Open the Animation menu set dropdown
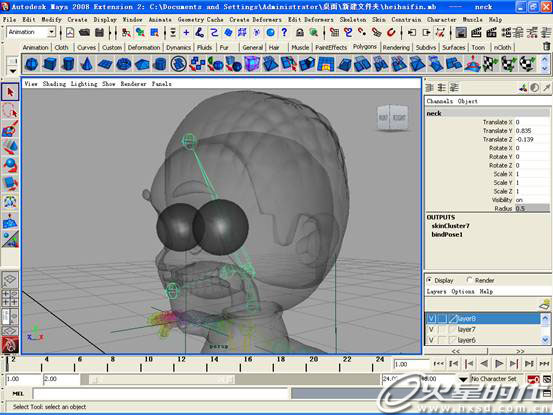 click(51, 32)
